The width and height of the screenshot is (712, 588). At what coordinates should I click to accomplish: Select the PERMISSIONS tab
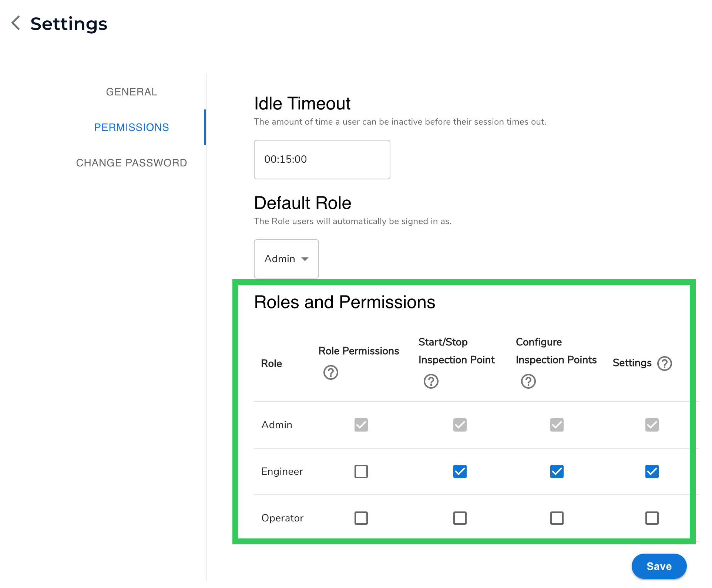coord(131,127)
